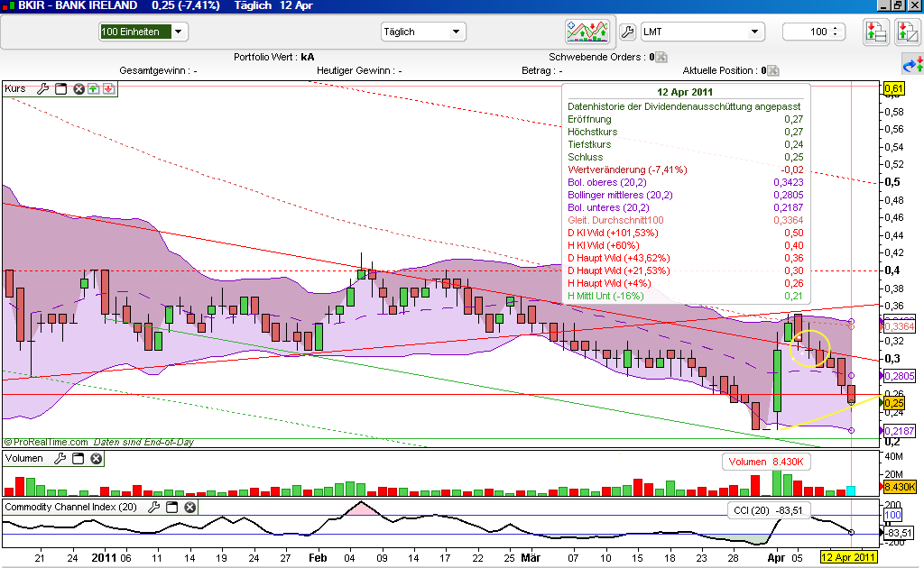Cancel pending orders via Schwebende Orders X
The height and width of the screenshot is (568, 924).
pyautogui.click(x=661, y=57)
